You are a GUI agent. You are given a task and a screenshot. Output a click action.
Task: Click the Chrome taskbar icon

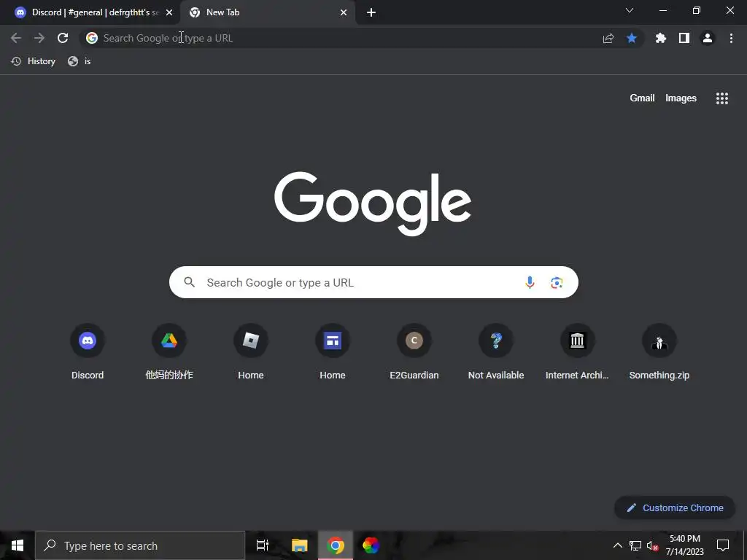tap(336, 545)
